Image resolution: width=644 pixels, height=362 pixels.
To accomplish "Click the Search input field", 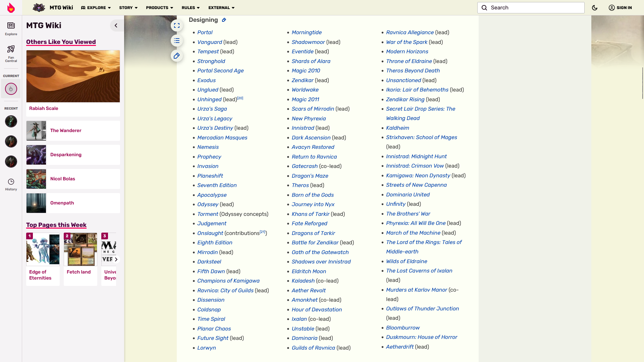I will (x=531, y=8).
